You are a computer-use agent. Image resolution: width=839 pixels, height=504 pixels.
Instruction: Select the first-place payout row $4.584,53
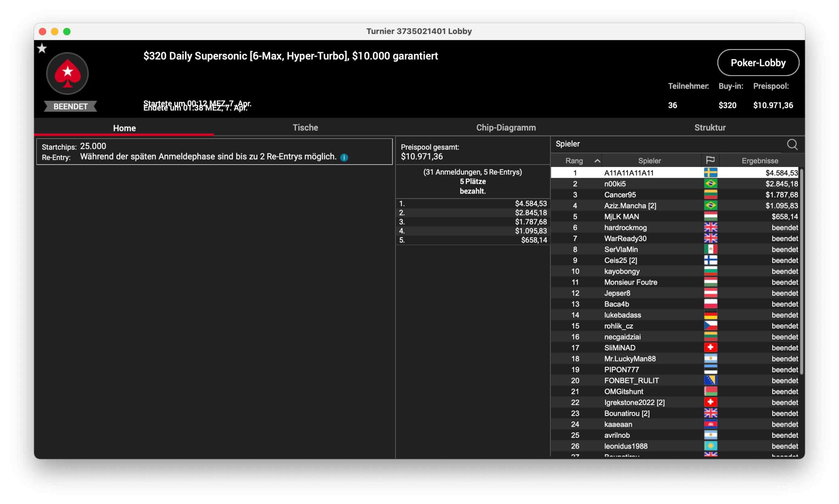(472, 203)
